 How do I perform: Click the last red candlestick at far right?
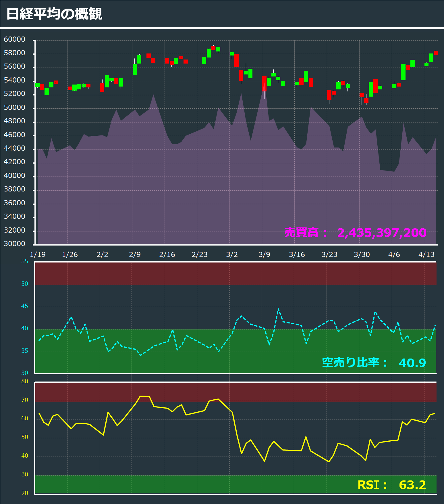coord(436,53)
